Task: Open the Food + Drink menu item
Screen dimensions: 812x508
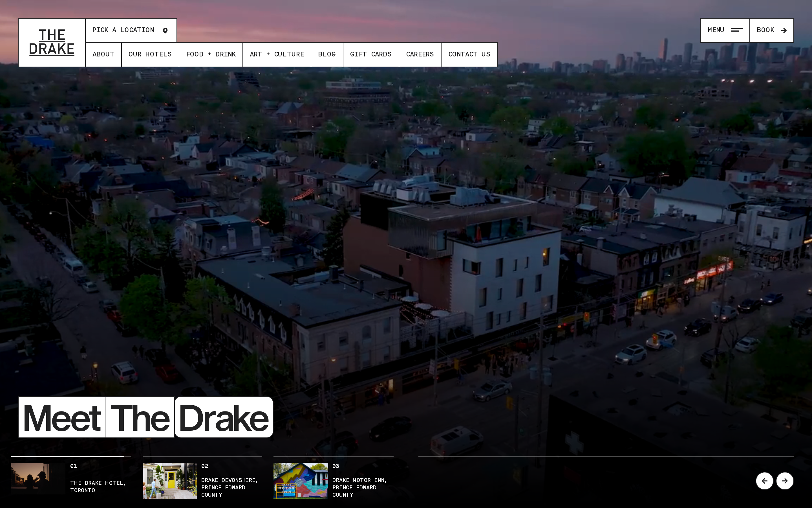Action: coord(211,54)
